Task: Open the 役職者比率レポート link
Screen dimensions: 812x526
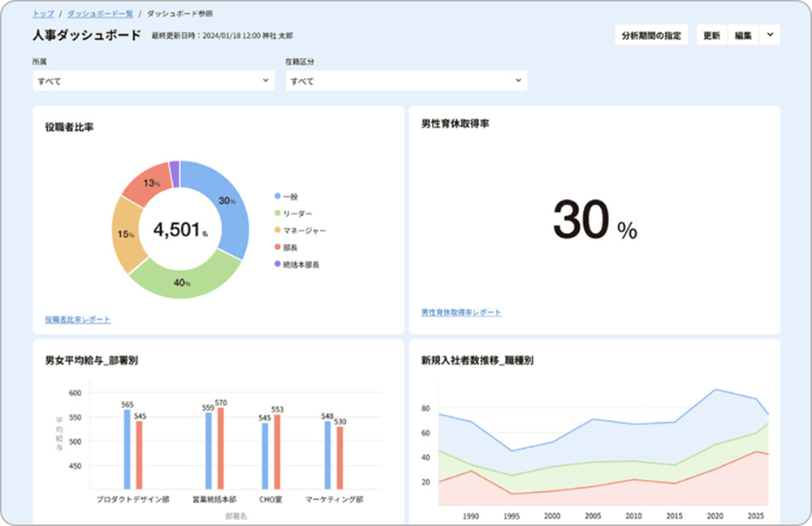Action: pyautogui.click(x=78, y=320)
